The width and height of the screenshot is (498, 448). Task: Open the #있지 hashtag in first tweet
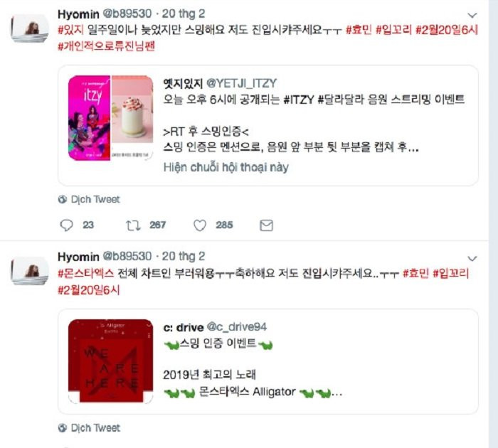pos(70,30)
